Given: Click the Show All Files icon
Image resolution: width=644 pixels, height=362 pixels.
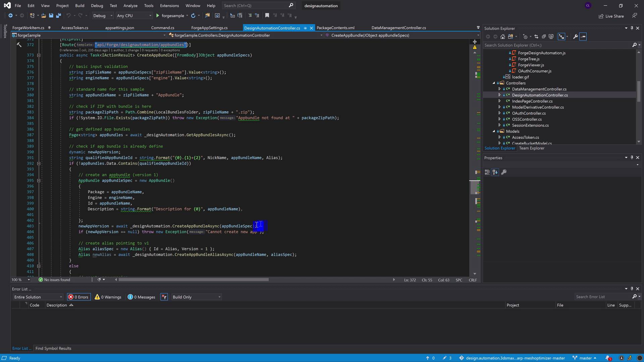Looking at the screenshot, I should tap(551, 37).
